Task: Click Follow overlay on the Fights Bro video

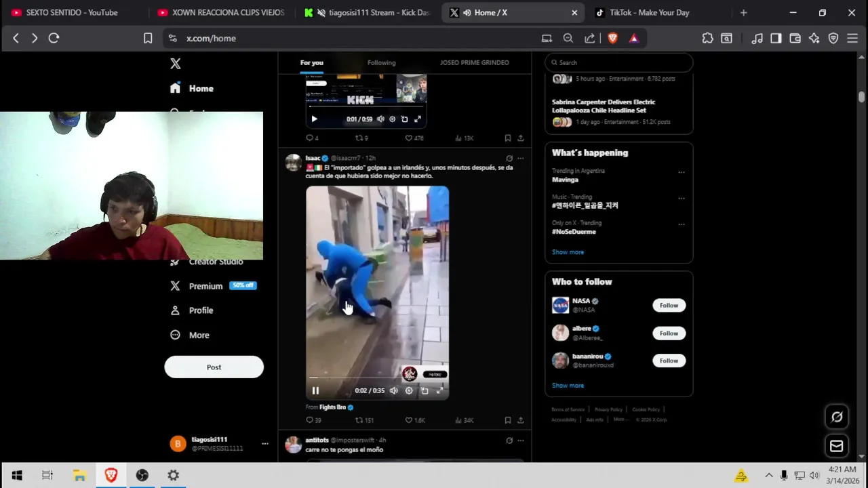Action: (435, 374)
